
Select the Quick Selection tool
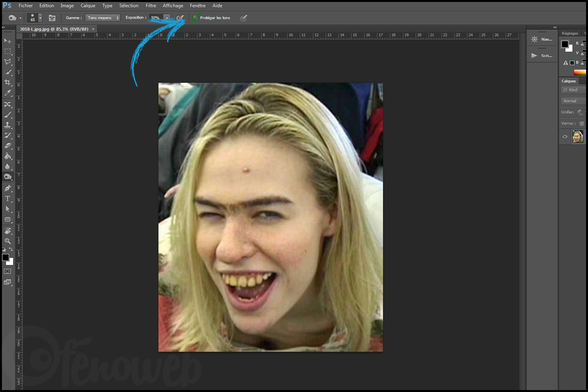click(x=7, y=72)
